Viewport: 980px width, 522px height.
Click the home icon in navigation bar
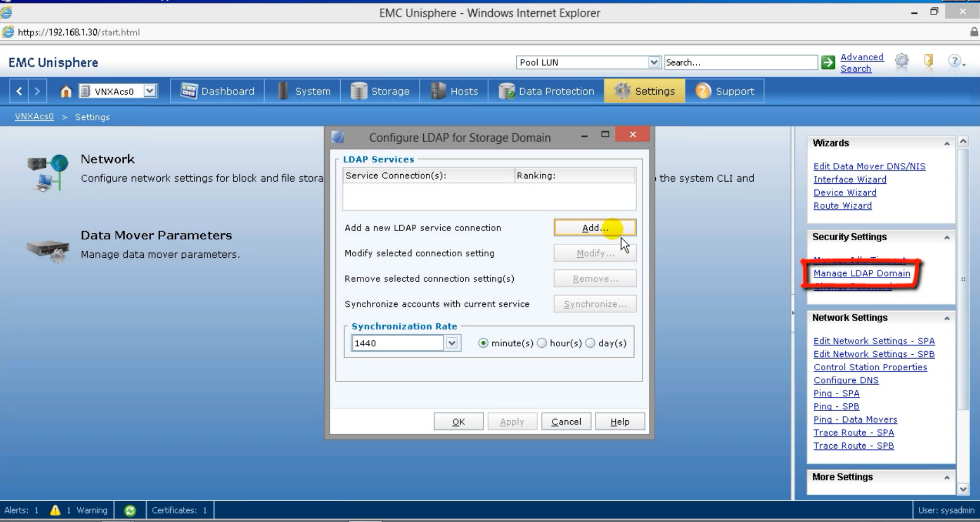[x=65, y=91]
